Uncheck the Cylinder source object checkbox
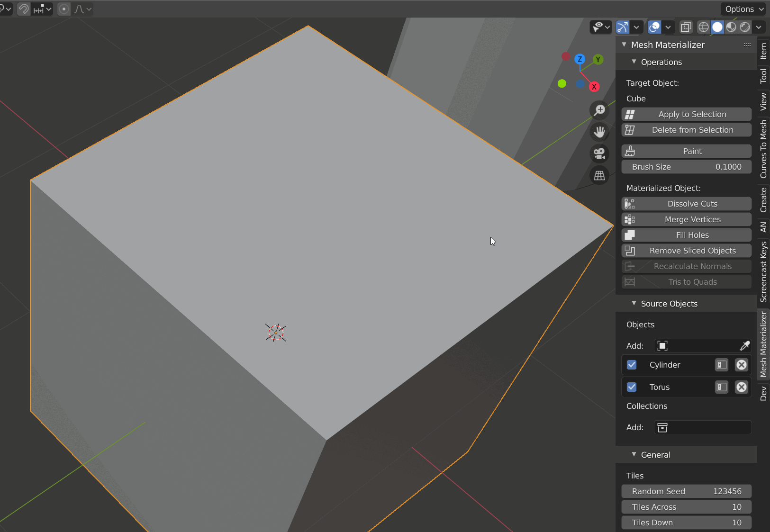This screenshot has width=770, height=532. pos(632,365)
